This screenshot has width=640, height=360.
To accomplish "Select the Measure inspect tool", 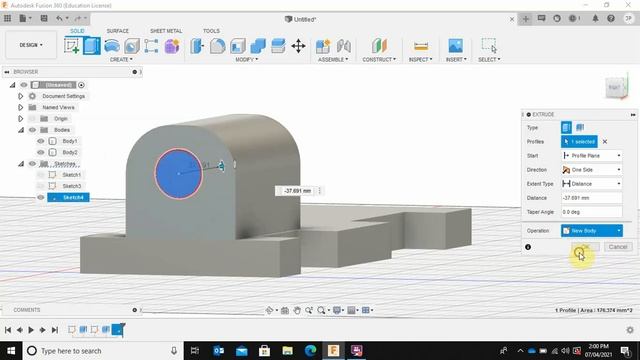I will (x=421, y=46).
